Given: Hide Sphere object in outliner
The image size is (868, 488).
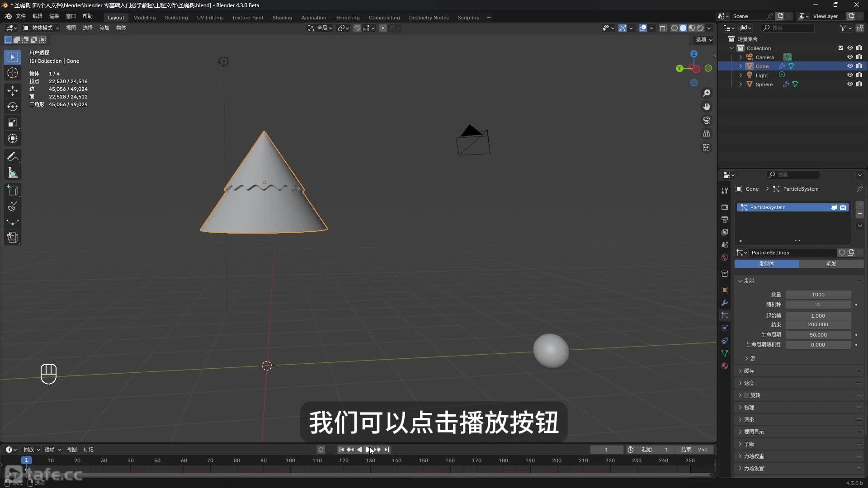Looking at the screenshot, I should [850, 84].
